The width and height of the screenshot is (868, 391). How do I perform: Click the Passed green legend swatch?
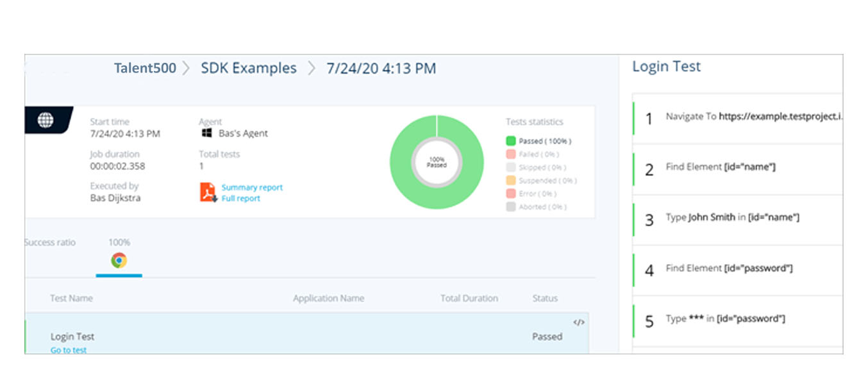click(x=511, y=141)
